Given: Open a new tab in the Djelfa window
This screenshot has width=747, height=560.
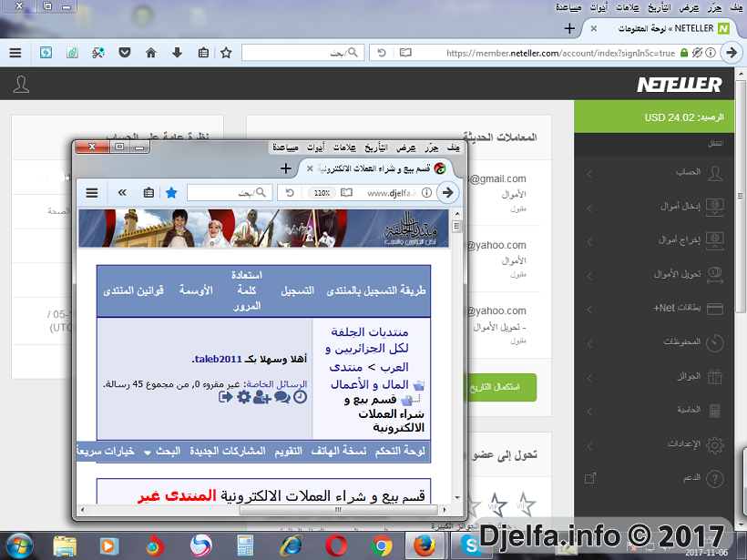Looking at the screenshot, I should [x=286, y=168].
